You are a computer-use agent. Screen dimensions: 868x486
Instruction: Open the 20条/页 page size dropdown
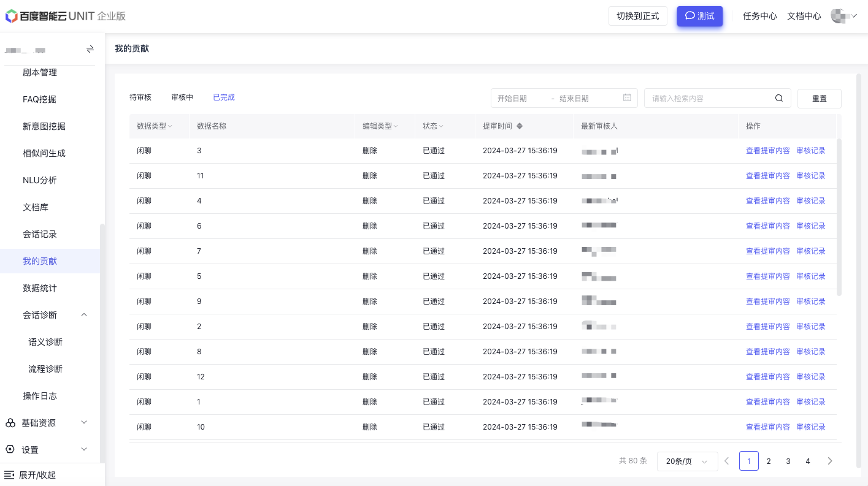(x=687, y=461)
